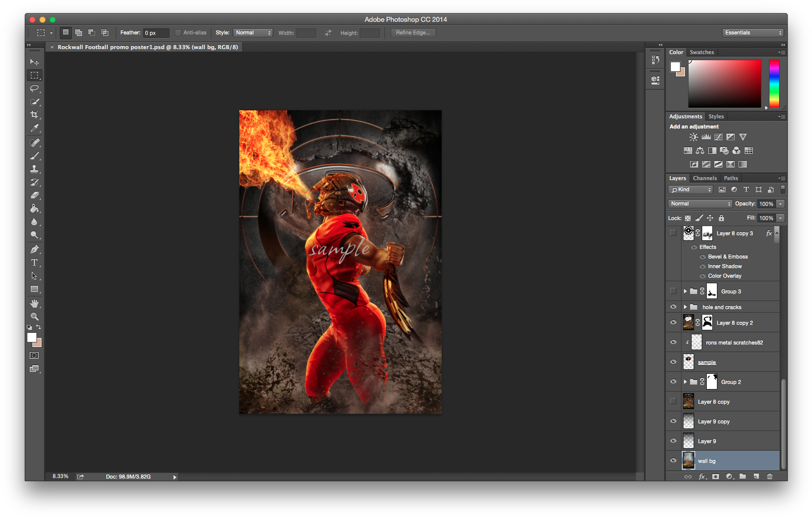Select the Lasso tool
Image resolution: width=812 pixels, height=518 pixels.
pyautogui.click(x=34, y=89)
